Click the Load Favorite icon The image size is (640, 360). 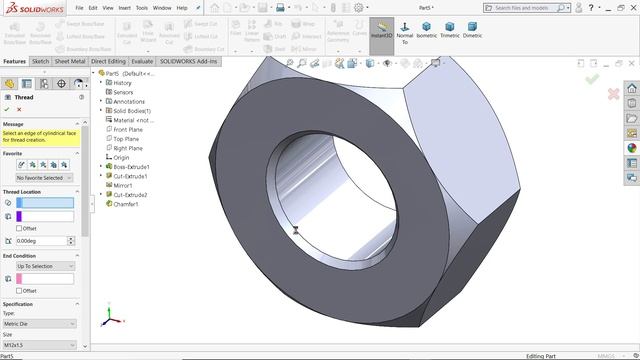pos(64,164)
